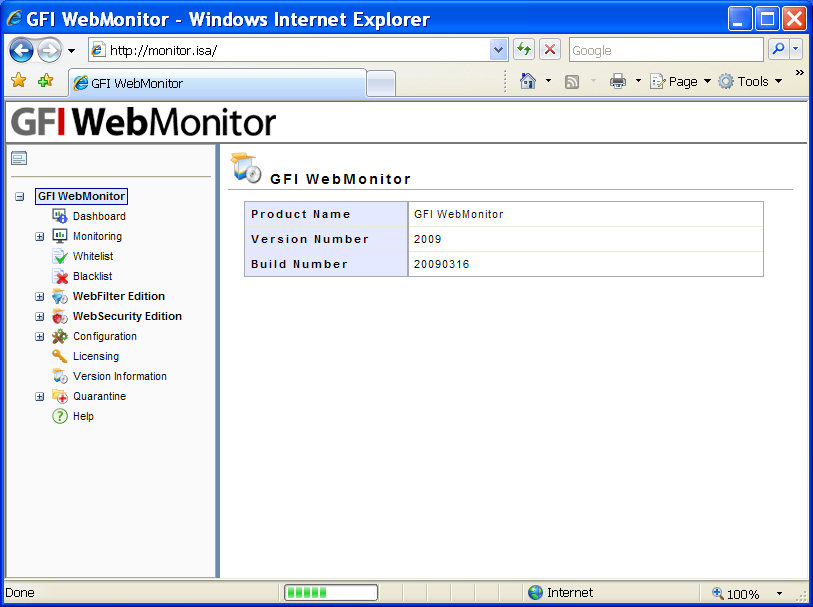Click the Search magnifier button
Viewport: 813px width, 607px height.
pyautogui.click(x=778, y=50)
